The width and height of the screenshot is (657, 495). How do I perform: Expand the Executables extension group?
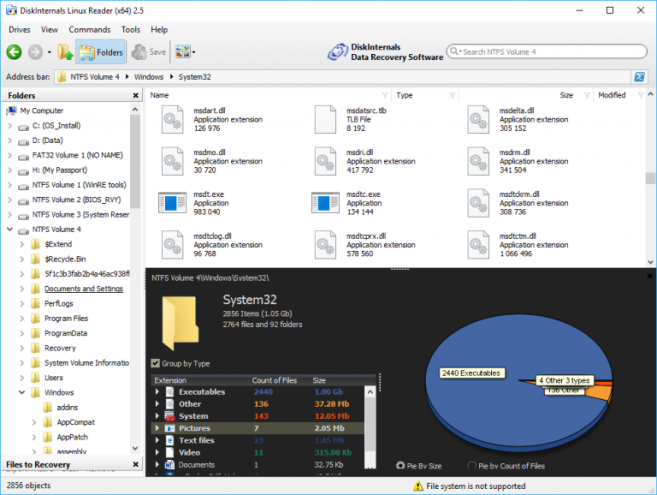click(x=157, y=392)
